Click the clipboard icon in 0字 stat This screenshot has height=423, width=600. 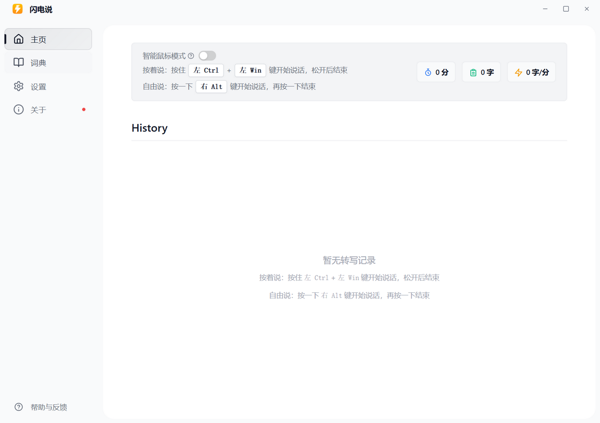473,72
